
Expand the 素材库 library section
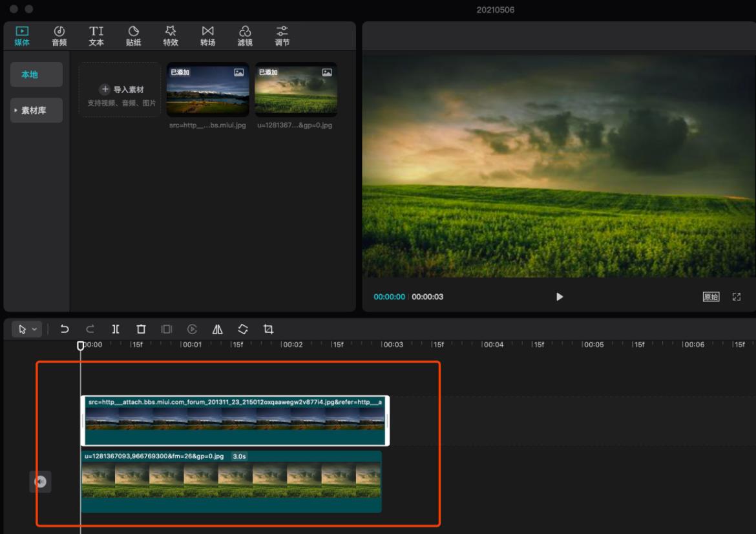[36, 111]
